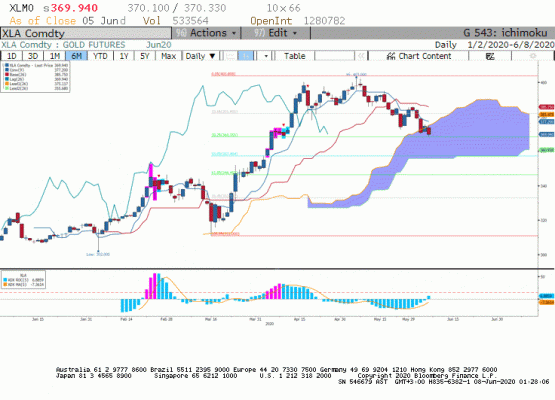Viewport: 555px width, 400px height.
Task: Switch to the Table view
Action: pos(294,56)
